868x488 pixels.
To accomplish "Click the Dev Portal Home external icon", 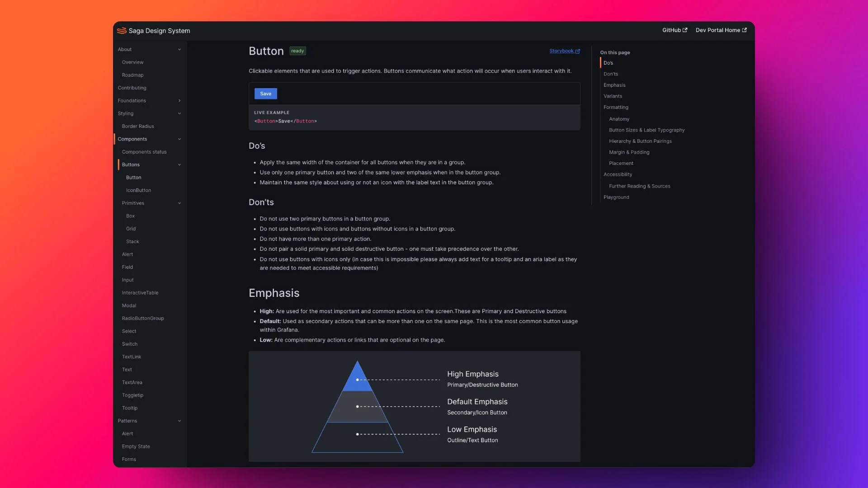I will 745,30.
